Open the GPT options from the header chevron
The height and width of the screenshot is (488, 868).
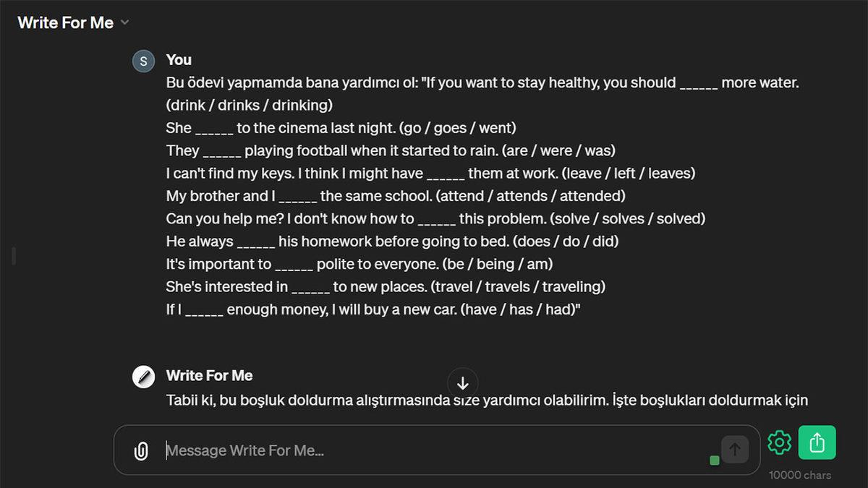(x=124, y=22)
